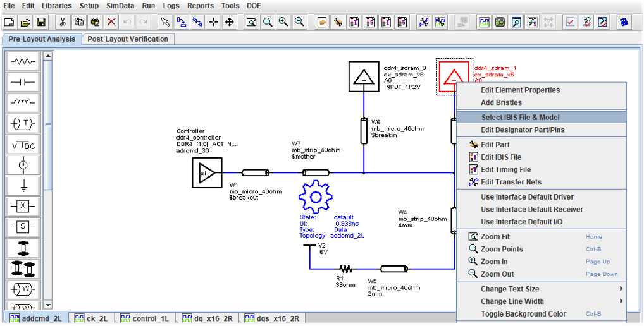This screenshot has width=644, height=326.
Task: Click the toolbar wrench Edit Part icon
Action: coord(338,22)
